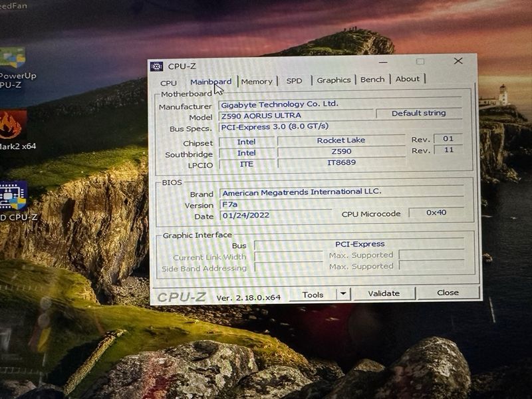Close CPU-Z window with X button
The image size is (532, 399).
458,61
